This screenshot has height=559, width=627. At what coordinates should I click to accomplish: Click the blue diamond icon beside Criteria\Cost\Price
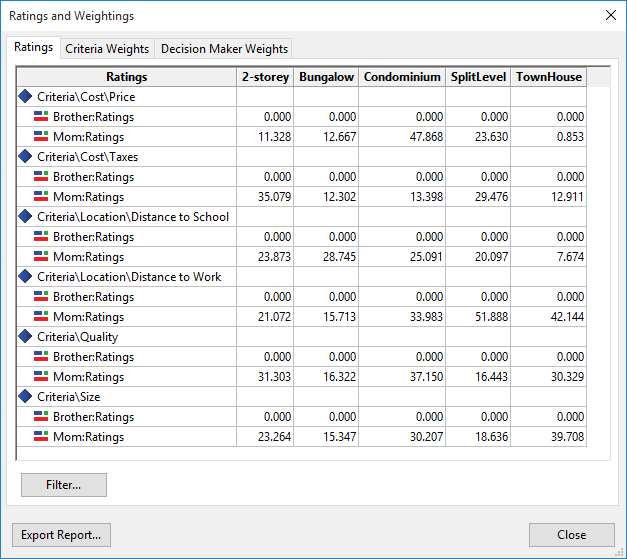click(26, 97)
